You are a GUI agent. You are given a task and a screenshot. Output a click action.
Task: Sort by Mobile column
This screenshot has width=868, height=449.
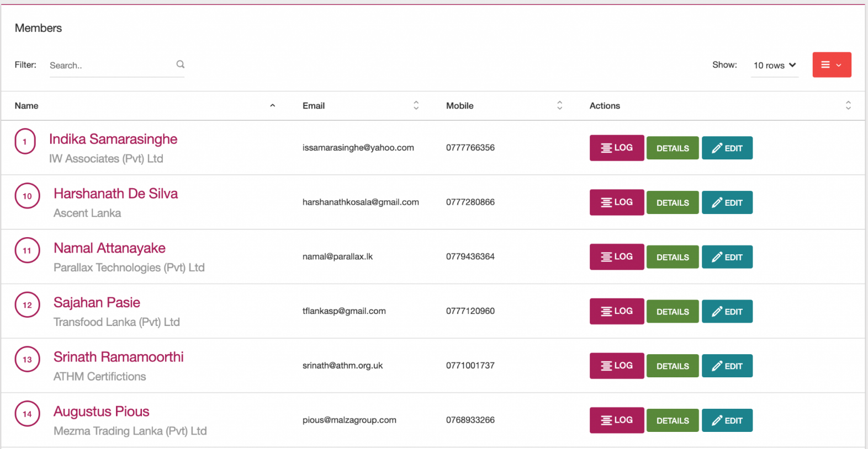[504, 106]
